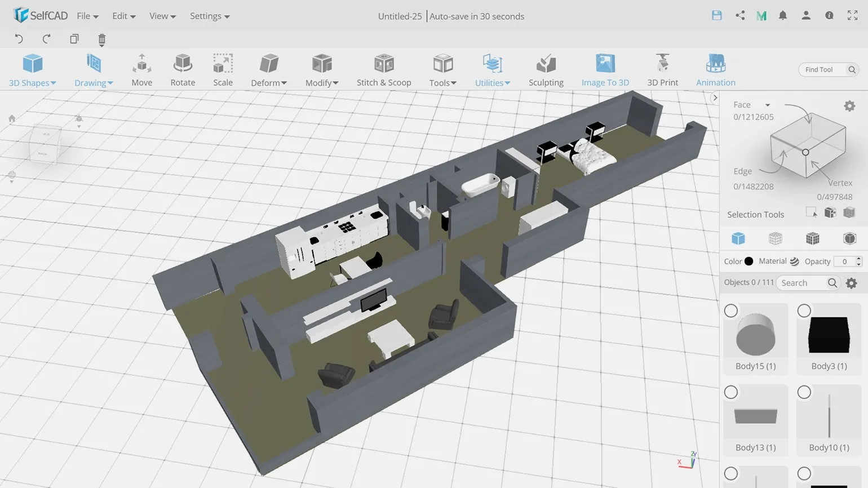Click the Undo button
This screenshot has width=868, height=488.
[19, 39]
